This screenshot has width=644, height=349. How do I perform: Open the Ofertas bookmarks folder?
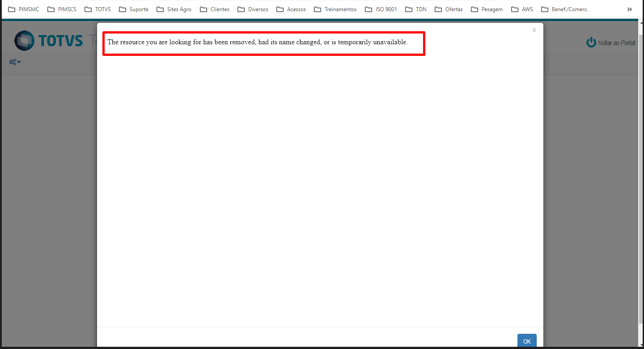pos(449,9)
